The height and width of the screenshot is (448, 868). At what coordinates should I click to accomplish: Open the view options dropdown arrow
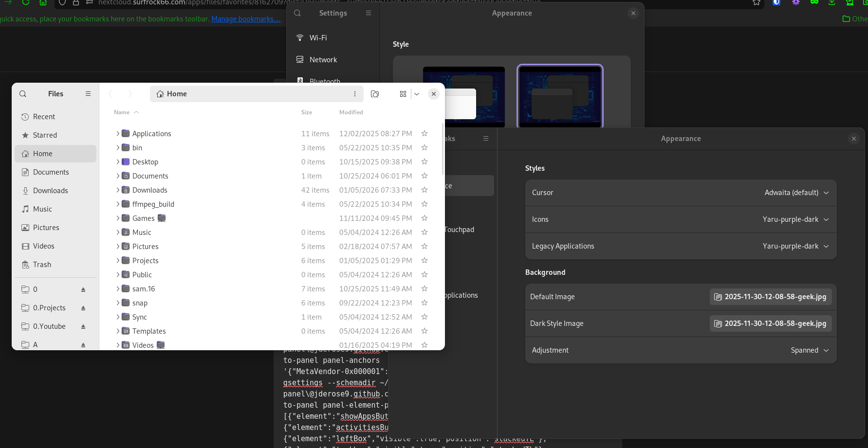[x=417, y=94]
